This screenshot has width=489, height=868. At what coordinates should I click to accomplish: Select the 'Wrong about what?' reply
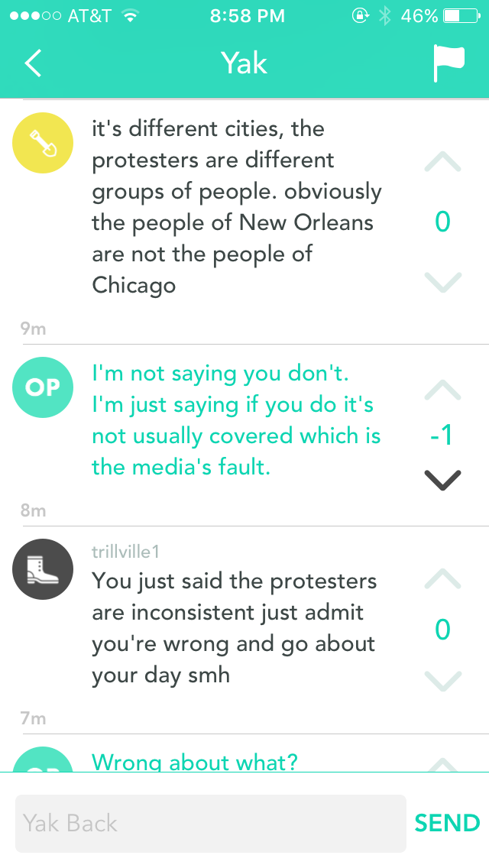(x=194, y=761)
